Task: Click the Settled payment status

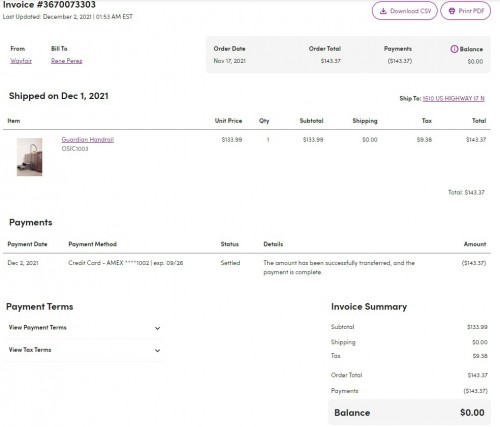Action: (230, 263)
